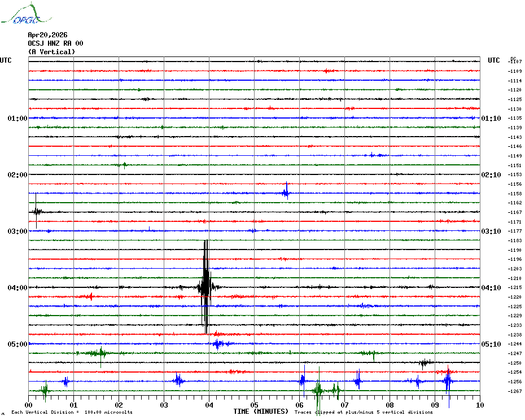Image resolution: width=525 pixels, height=420 pixels.
Task: Click the DC offset value "-1135"
Action: (515, 118)
